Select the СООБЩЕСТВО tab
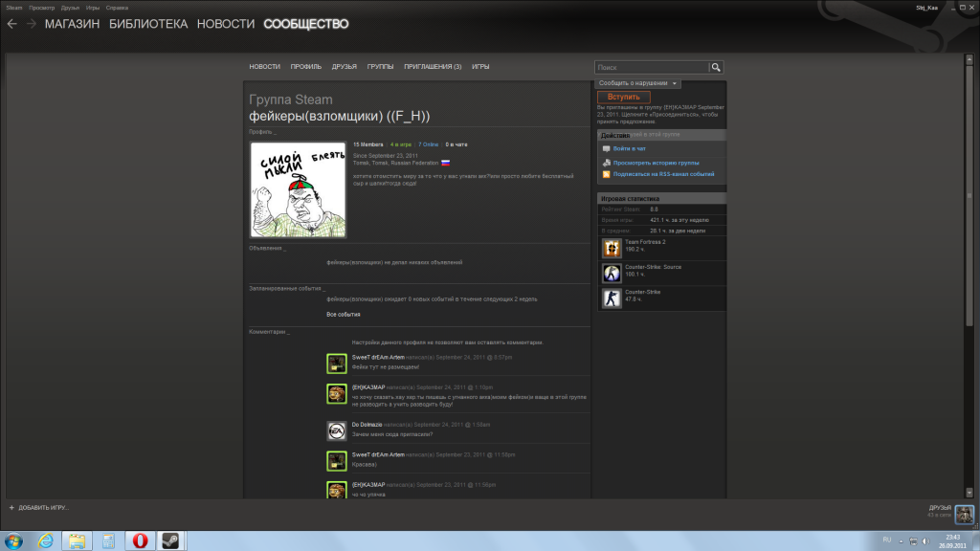Screen dimensions: 980x551 click(x=305, y=24)
